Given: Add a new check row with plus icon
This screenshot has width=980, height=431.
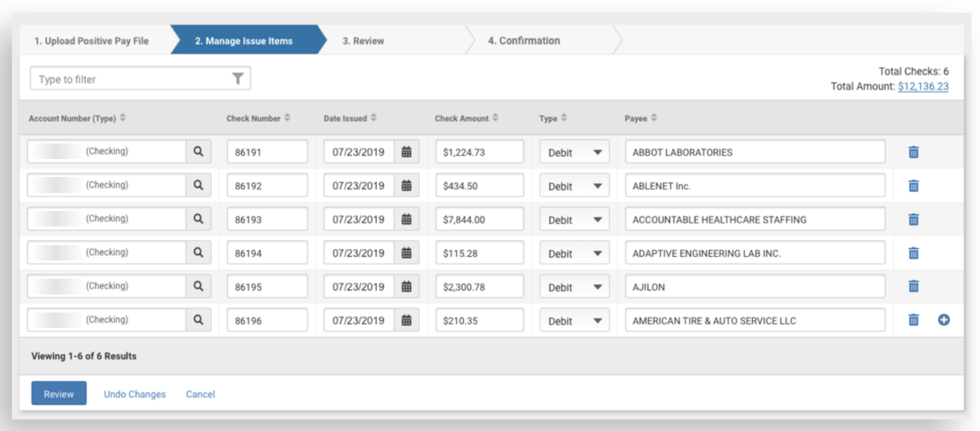Looking at the screenshot, I should point(944,320).
